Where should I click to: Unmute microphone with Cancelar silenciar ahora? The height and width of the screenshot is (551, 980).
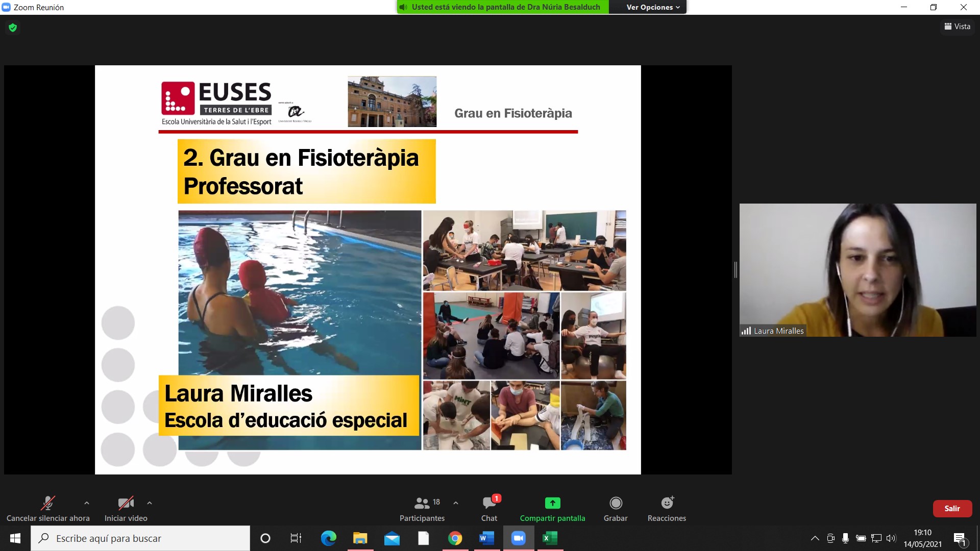coord(48,504)
